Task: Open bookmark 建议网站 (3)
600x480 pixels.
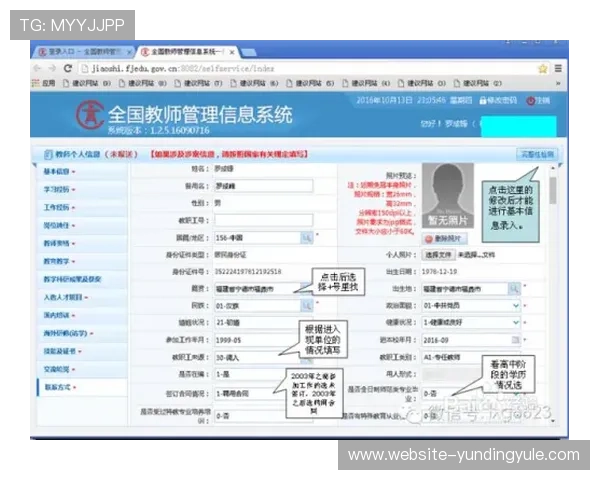Action: tap(422, 83)
